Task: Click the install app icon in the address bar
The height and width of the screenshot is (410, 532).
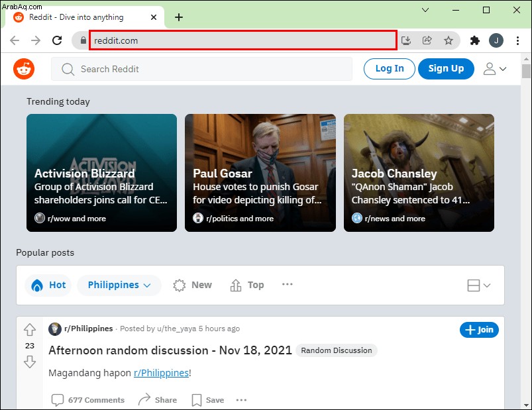Action: point(405,40)
